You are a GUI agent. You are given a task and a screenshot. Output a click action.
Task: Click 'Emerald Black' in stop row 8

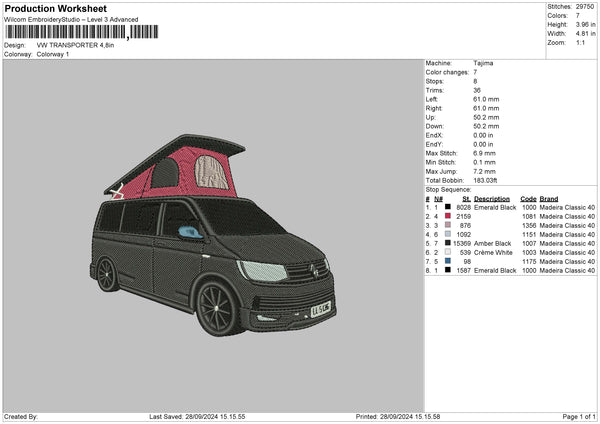[x=495, y=271]
